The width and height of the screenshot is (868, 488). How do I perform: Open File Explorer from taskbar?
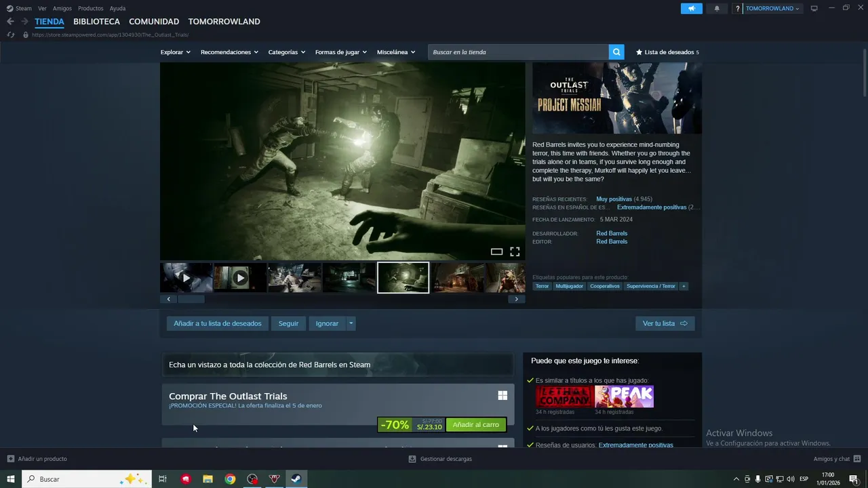208,479
